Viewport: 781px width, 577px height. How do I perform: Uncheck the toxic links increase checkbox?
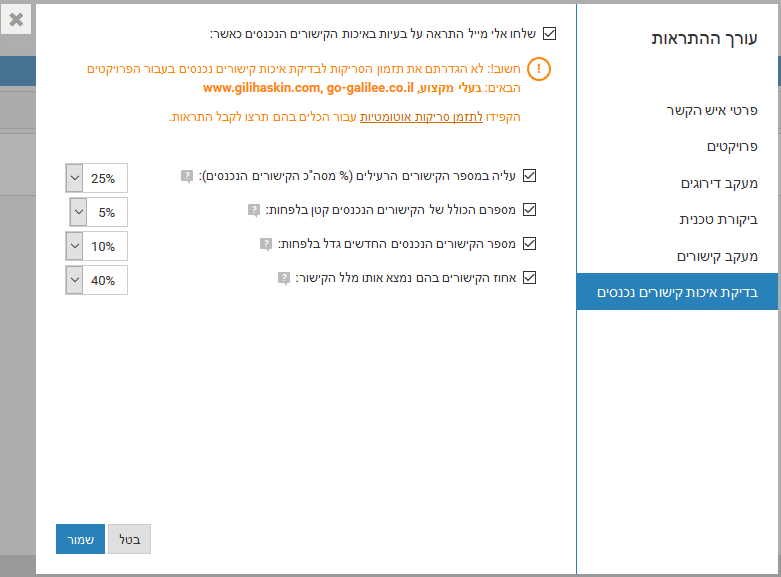click(529, 175)
